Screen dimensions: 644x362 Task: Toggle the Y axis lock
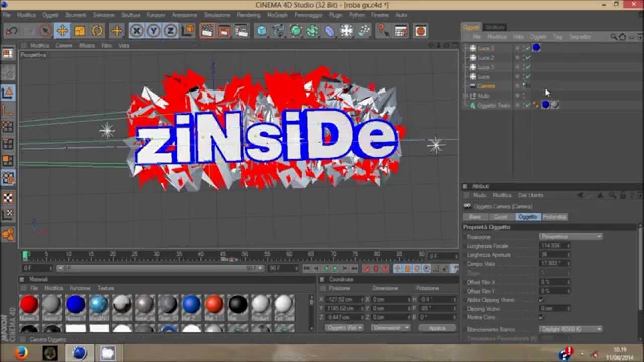[x=153, y=31]
